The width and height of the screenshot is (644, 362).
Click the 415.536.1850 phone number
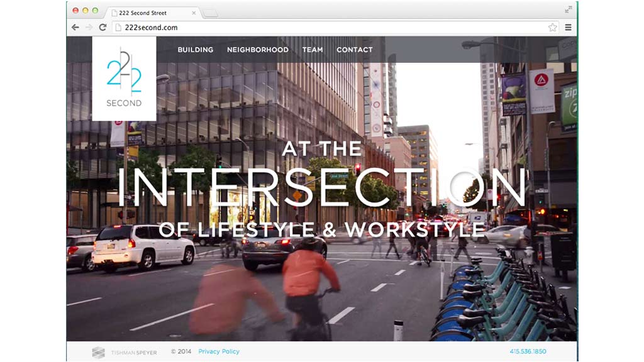click(x=528, y=352)
